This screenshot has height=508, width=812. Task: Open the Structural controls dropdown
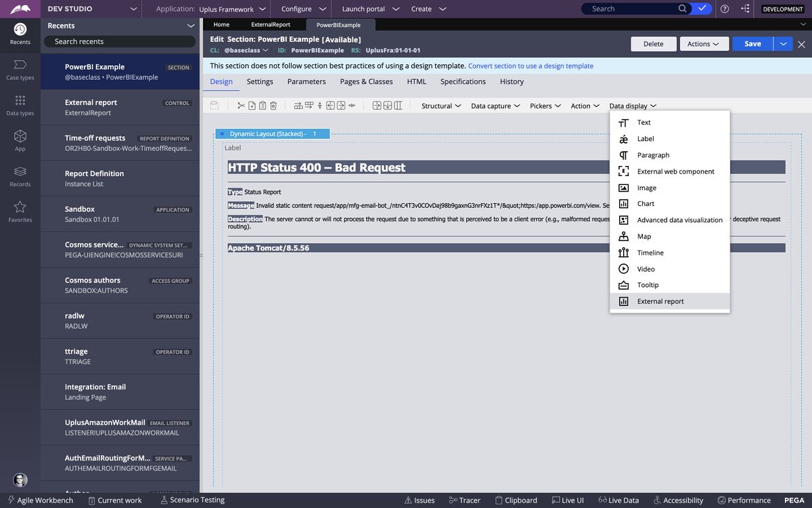pos(441,106)
